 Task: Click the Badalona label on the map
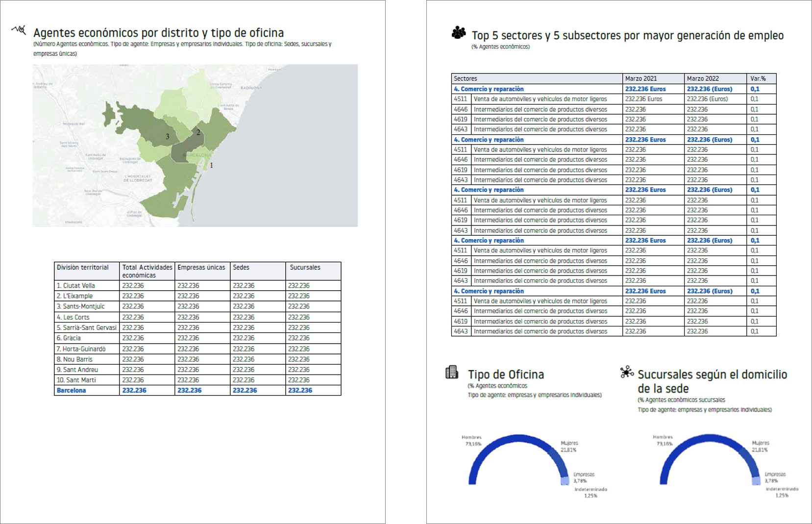251,88
